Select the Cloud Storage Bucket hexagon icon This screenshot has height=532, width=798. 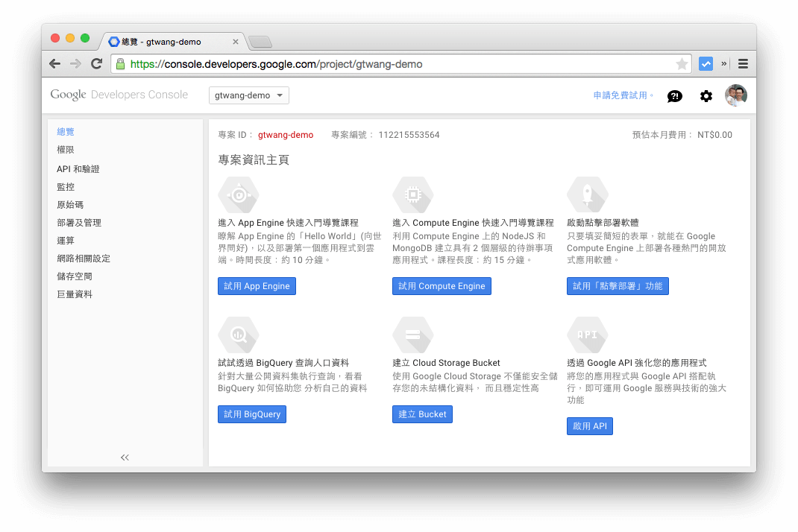click(x=413, y=335)
